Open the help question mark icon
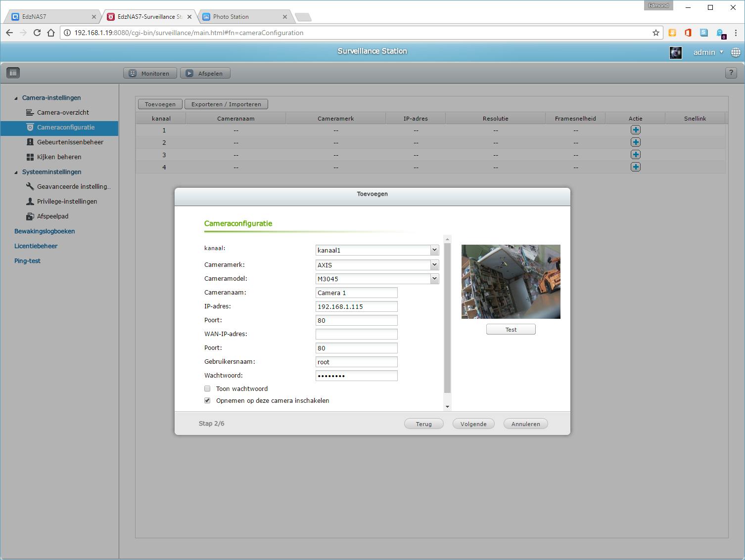The height and width of the screenshot is (560, 745). click(731, 73)
